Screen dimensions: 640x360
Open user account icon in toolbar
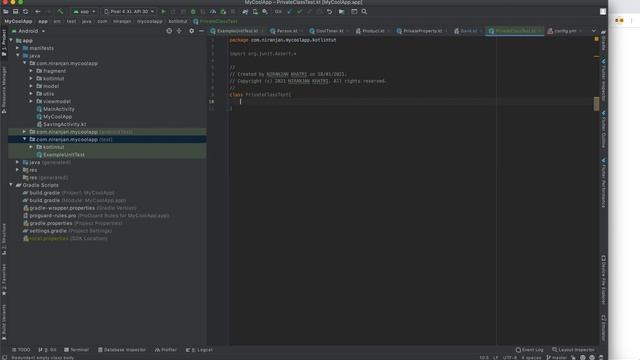(603, 12)
